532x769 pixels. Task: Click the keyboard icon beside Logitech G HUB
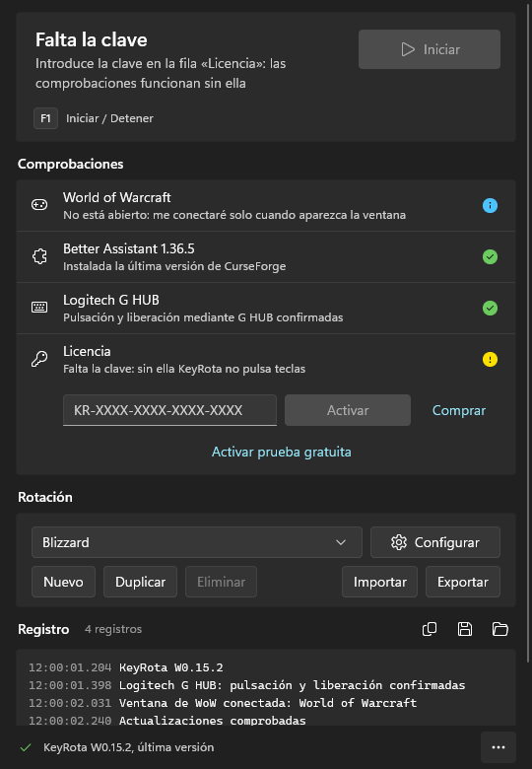39,308
